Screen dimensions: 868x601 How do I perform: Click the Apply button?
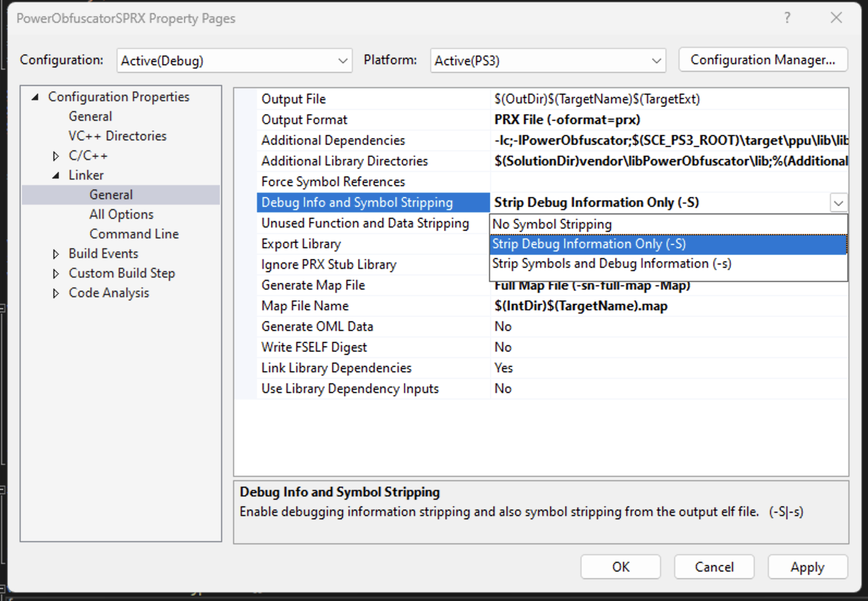[x=808, y=567]
